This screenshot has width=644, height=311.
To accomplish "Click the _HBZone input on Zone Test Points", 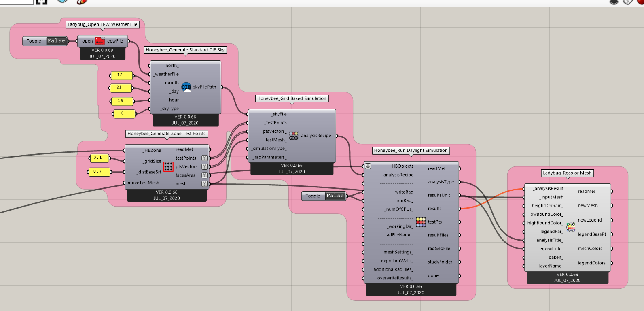I will [x=152, y=150].
